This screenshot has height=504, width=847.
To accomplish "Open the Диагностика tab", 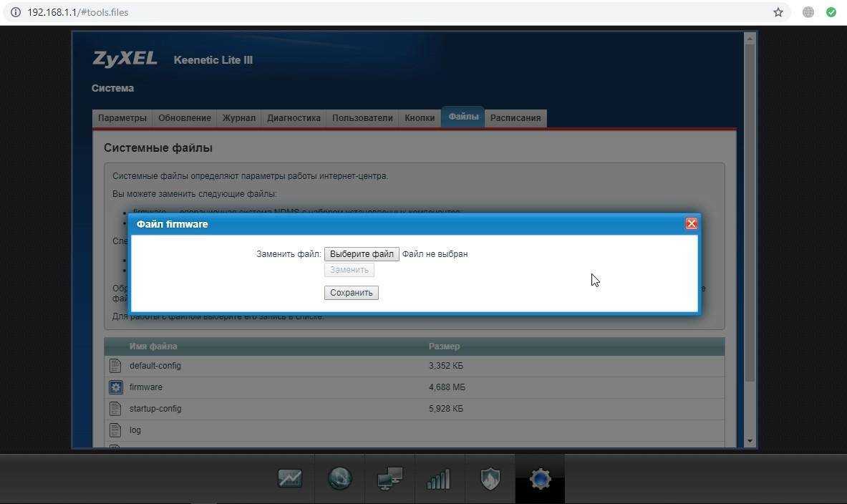I will tap(294, 118).
